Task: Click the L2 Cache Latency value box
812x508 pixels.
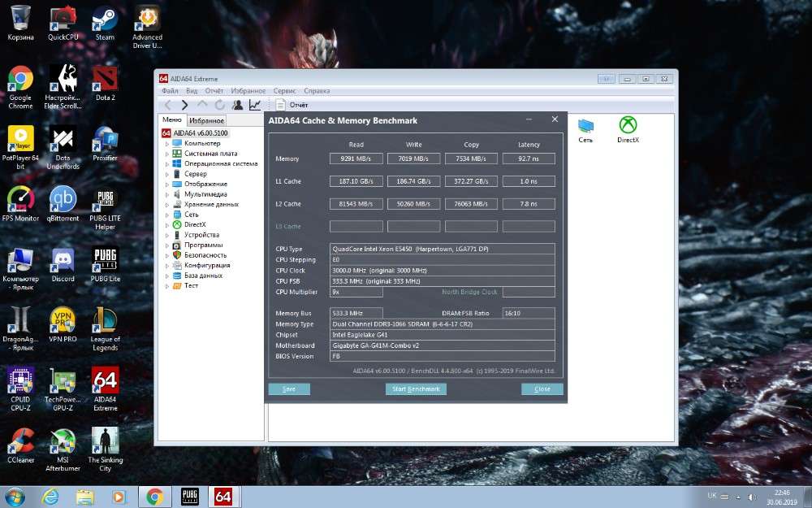Action: [x=529, y=204]
